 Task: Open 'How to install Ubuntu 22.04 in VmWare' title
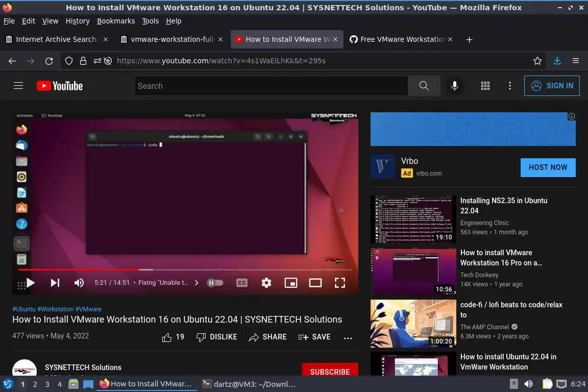coord(508,362)
